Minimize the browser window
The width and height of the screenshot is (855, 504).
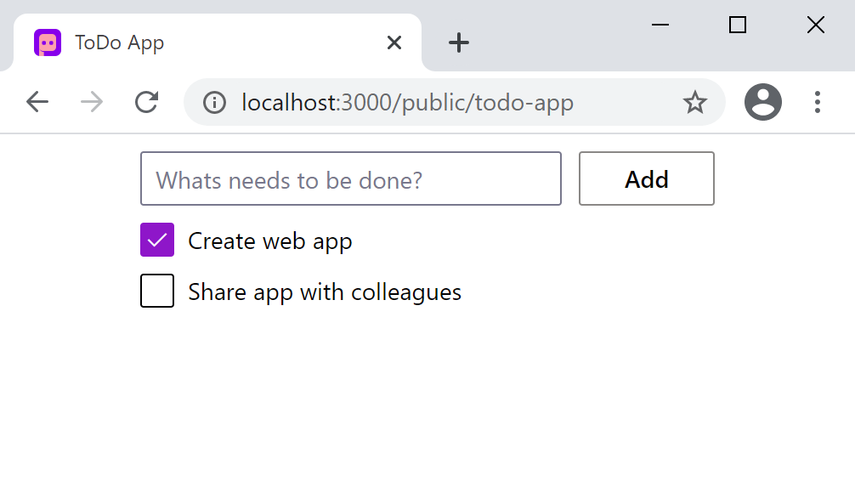point(660,25)
